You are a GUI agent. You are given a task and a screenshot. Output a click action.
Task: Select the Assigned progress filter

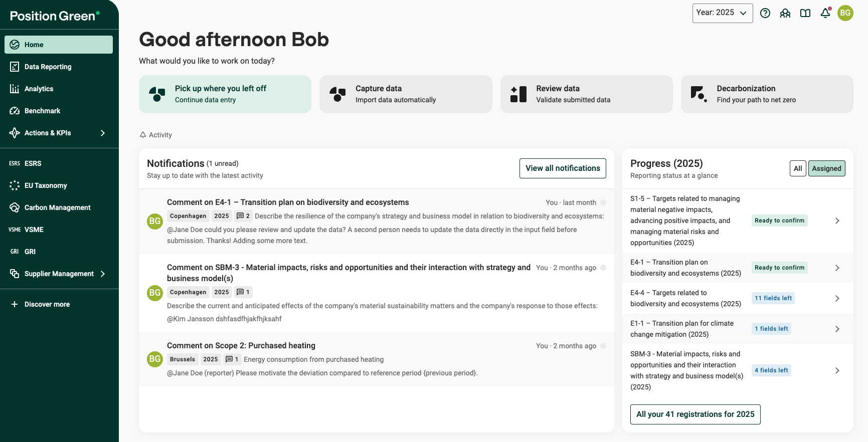pyautogui.click(x=826, y=168)
